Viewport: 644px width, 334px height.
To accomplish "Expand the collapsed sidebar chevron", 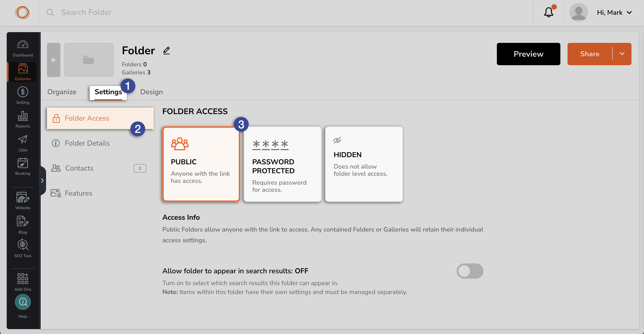I will pyautogui.click(x=42, y=180).
